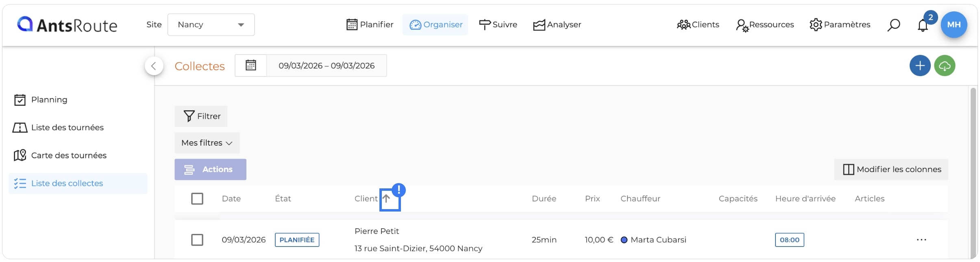980x262 pixels.
Task: Open the Site dropdown showing Nancy
Action: [x=211, y=24]
